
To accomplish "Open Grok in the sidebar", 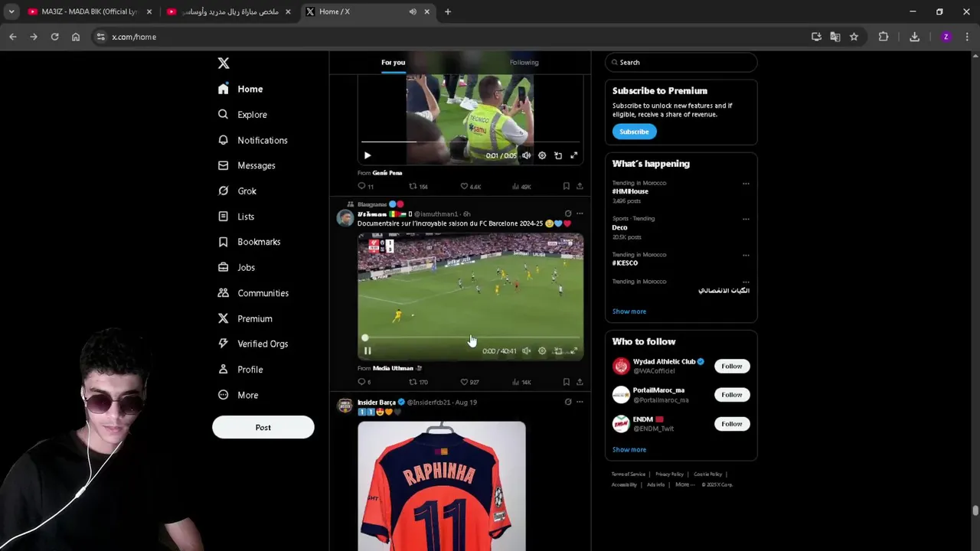I will pyautogui.click(x=237, y=191).
